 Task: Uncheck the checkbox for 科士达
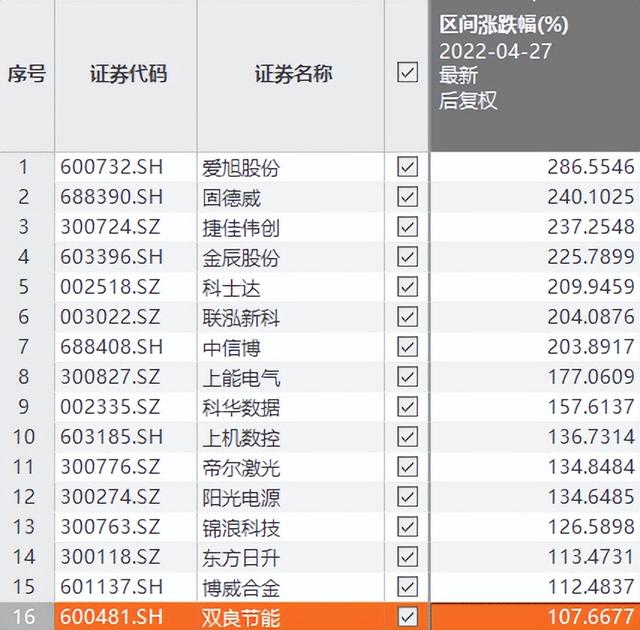[x=407, y=287]
